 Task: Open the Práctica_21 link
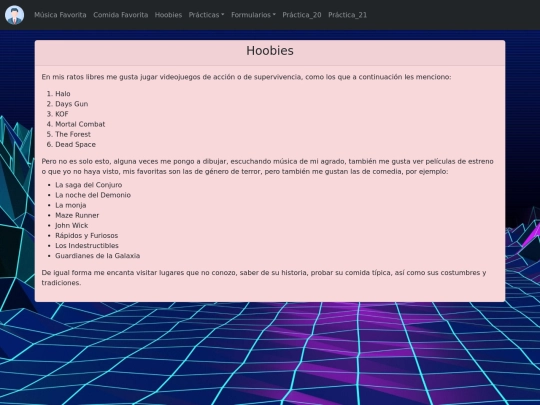347,15
